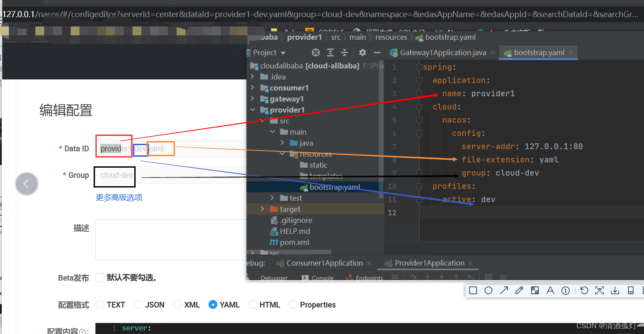Select the mosaic blur annotation tool

[x=534, y=290]
